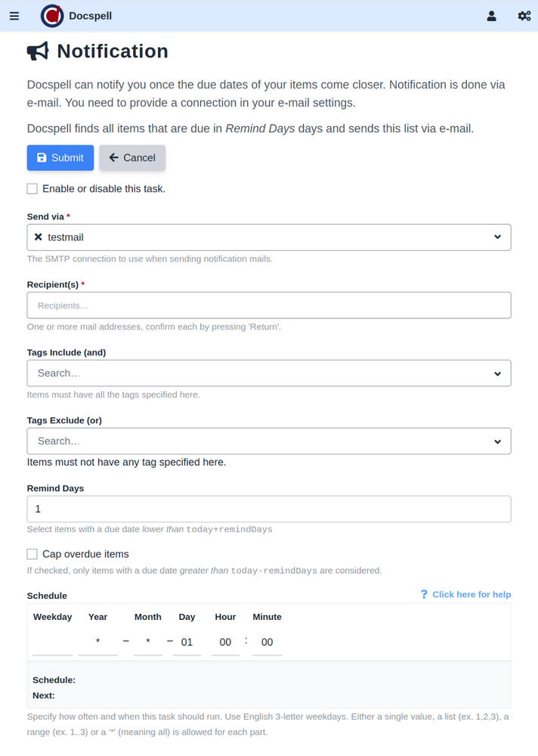Click the question mark help icon
The image size is (538, 756).
[x=424, y=595]
